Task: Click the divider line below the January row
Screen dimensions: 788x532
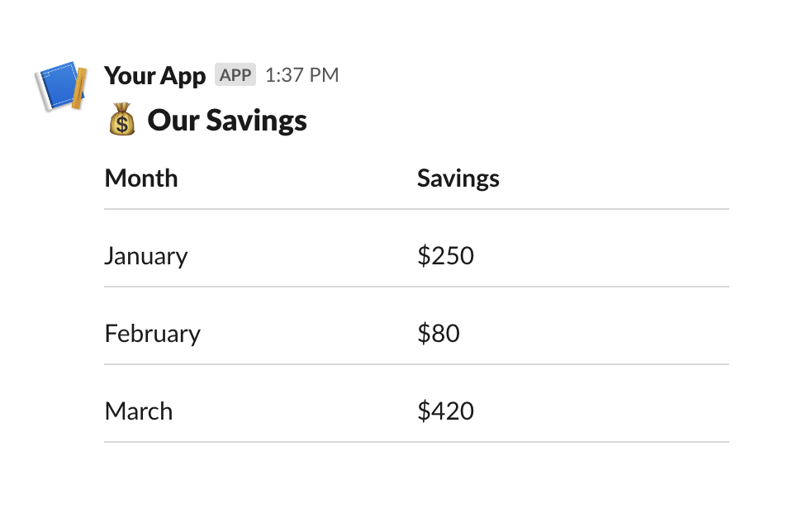Action: pyautogui.click(x=416, y=287)
